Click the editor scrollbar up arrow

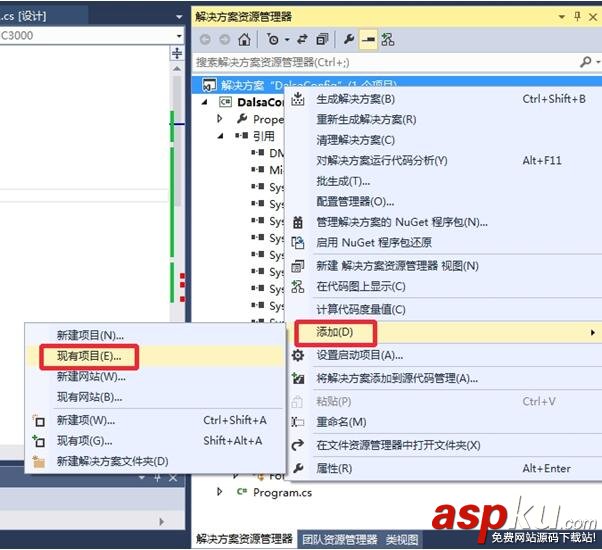pyautogui.click(x=177, y=69)
